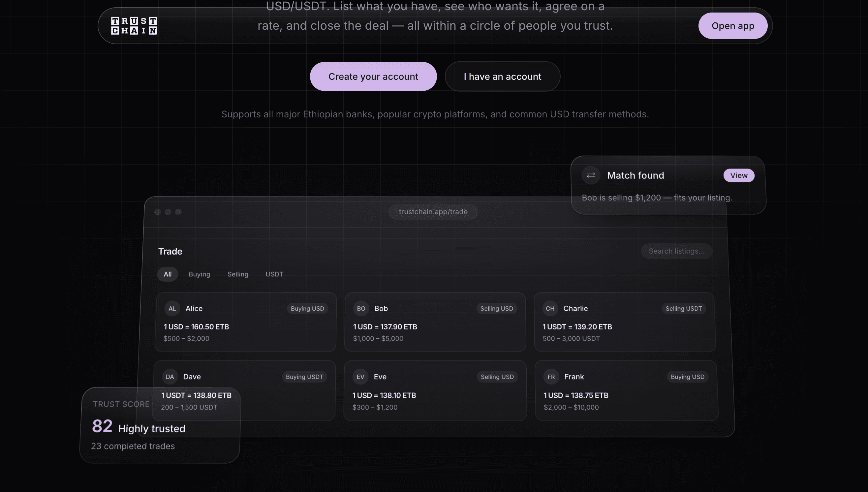The width and height of the screenshot is (868, 492).
Task: View the matched listing
Action: (739, 175)
